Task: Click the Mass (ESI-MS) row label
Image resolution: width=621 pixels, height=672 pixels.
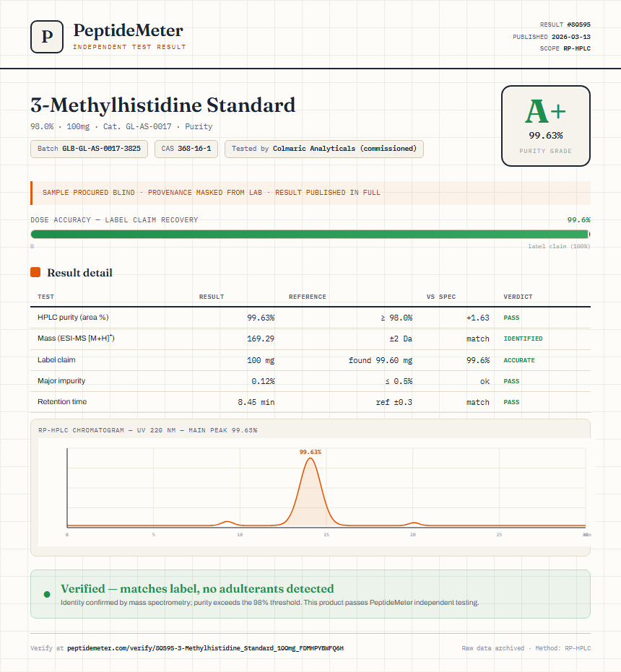Action: pyautogui.click(x=76, y=338)
